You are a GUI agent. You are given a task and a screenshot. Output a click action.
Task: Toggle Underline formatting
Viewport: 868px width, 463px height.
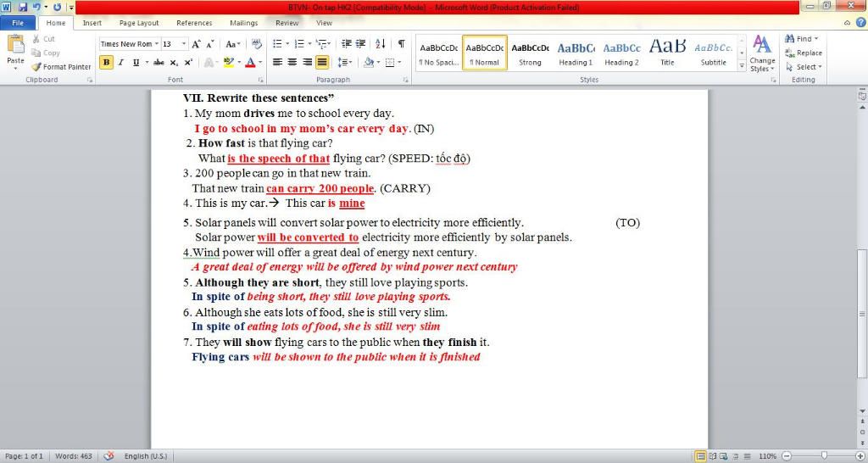coord(136,63)
